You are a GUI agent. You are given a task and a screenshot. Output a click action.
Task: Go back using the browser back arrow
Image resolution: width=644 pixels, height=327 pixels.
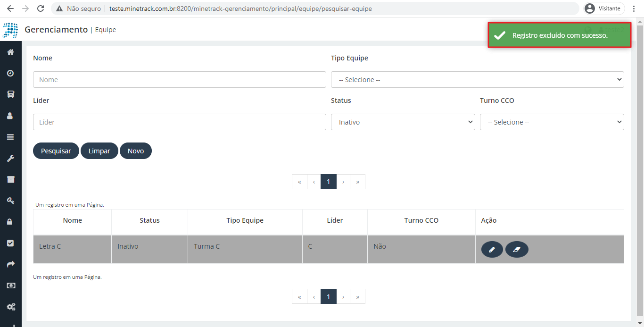click(10, 8)
